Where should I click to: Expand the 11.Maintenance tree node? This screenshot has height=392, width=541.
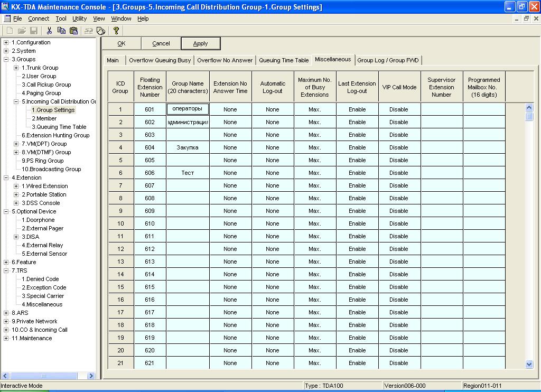point(6,338)
